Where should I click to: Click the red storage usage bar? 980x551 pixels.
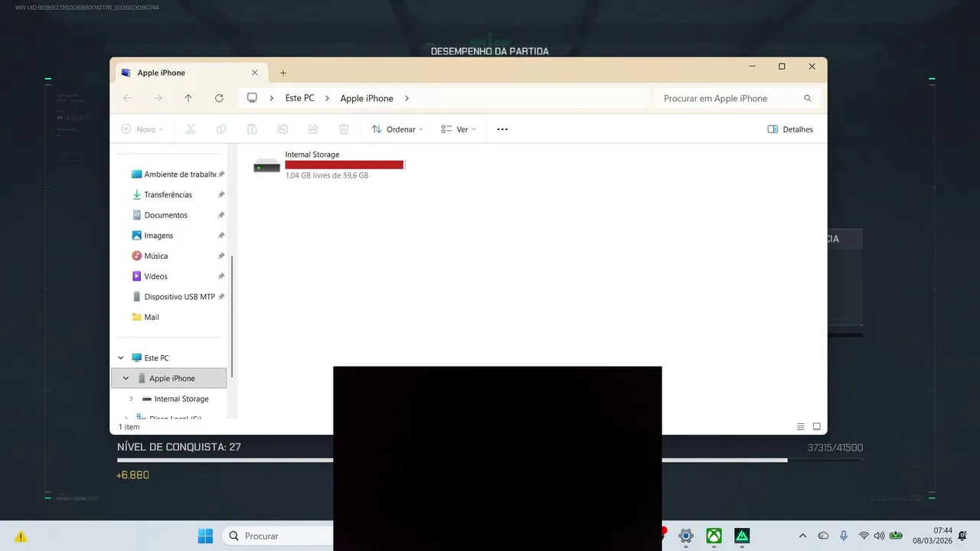pyautogui.click(x=345, y=165)
